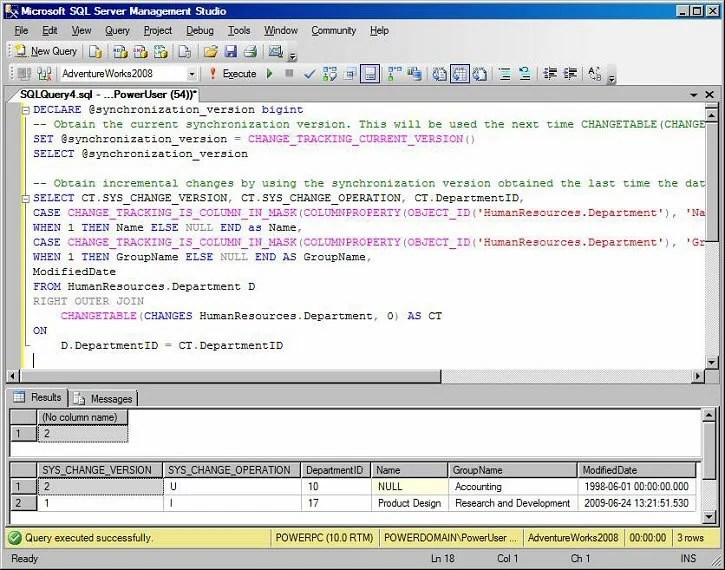Click the Specify Values for Template Parameters icon
Viewport: 725px width, 570px height.
[595, 74]
